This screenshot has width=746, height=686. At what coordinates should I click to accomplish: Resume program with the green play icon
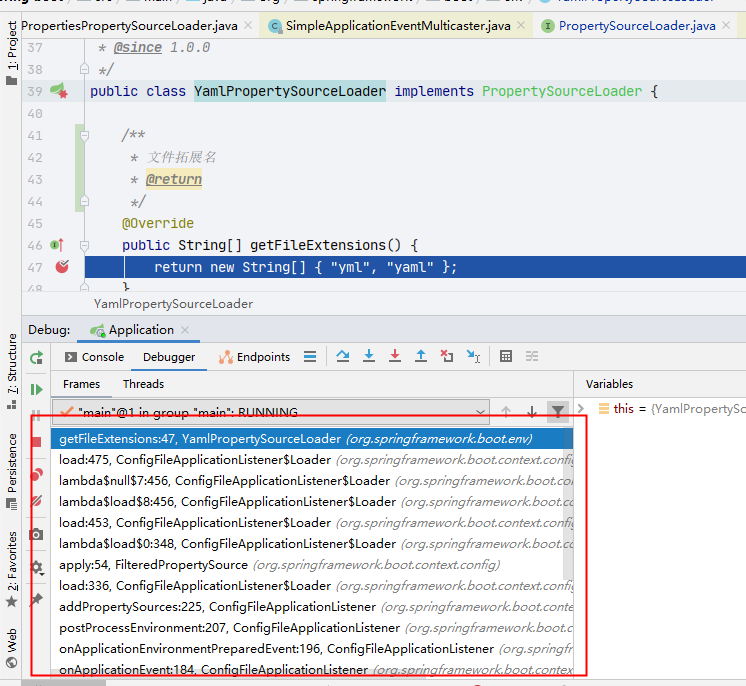point(37,389)
